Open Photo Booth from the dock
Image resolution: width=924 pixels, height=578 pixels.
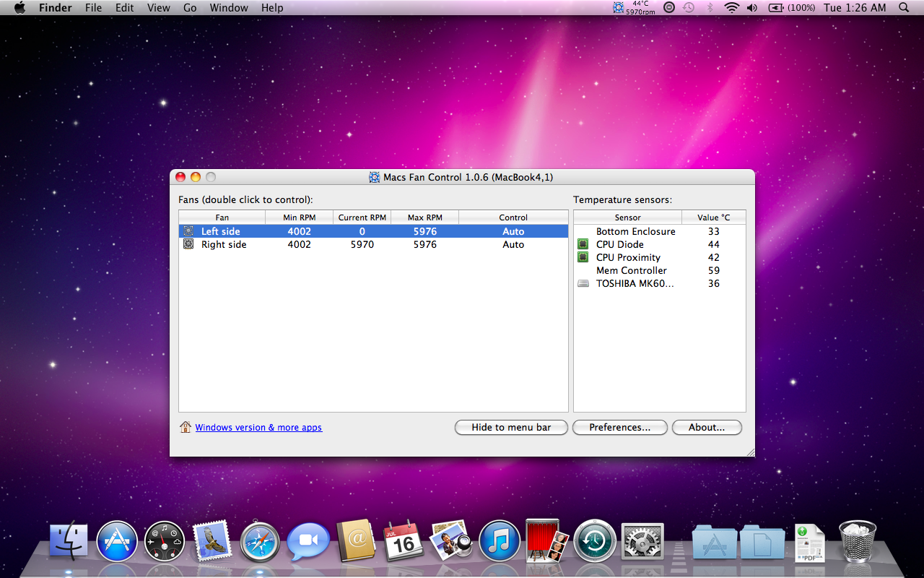[x=546, y=540]
